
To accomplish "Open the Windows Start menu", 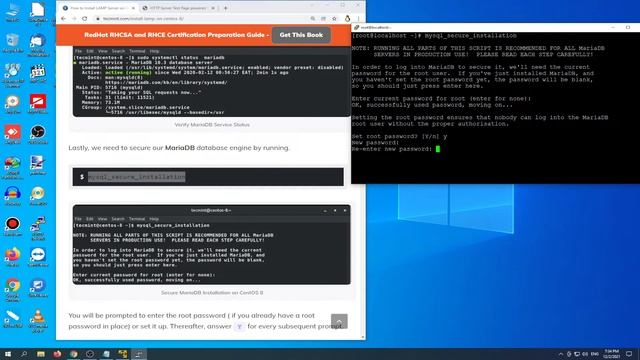I will pos(8,354).
